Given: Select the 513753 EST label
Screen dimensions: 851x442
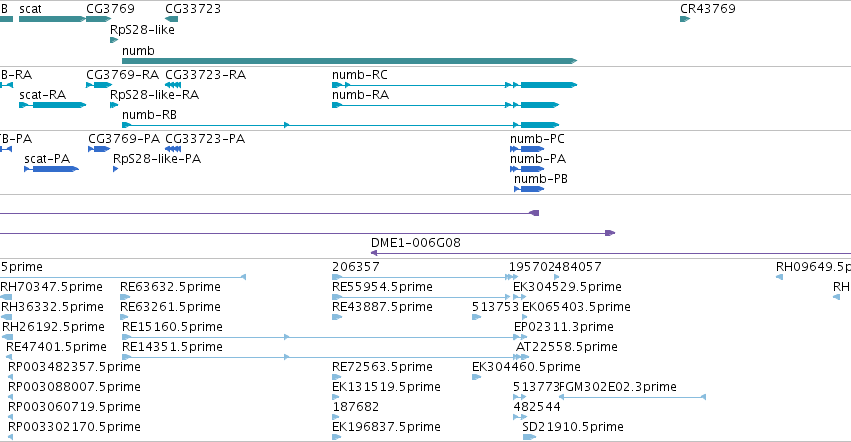Looking at the screenshot, I should click(x=496, y=307).
